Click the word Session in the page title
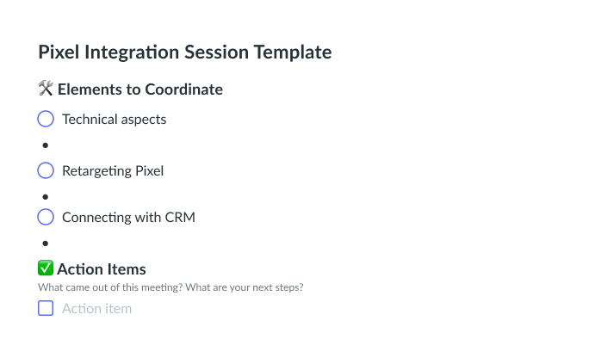This screenshot has height=364, width=589. pyautogui.click(x=216, y=52)
